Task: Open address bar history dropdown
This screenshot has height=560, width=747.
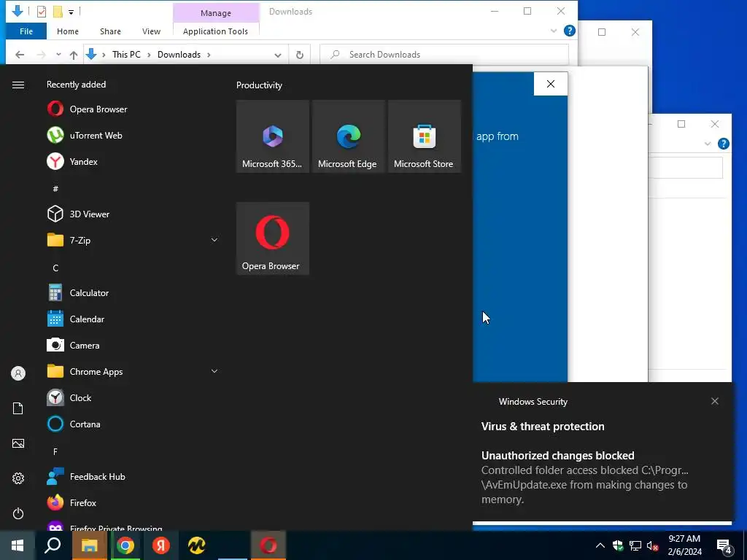Action: [278, 55]
